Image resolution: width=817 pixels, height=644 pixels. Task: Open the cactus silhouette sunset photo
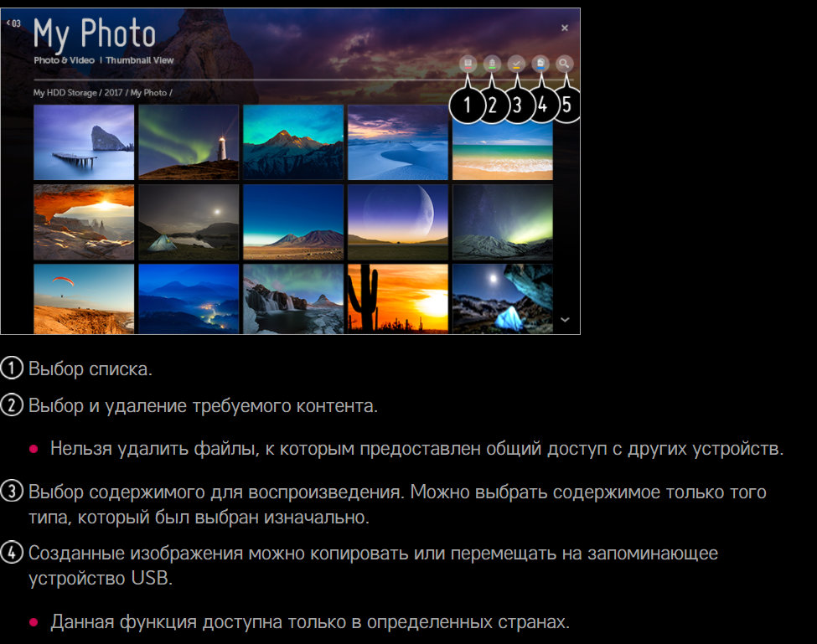pos(398,299)
